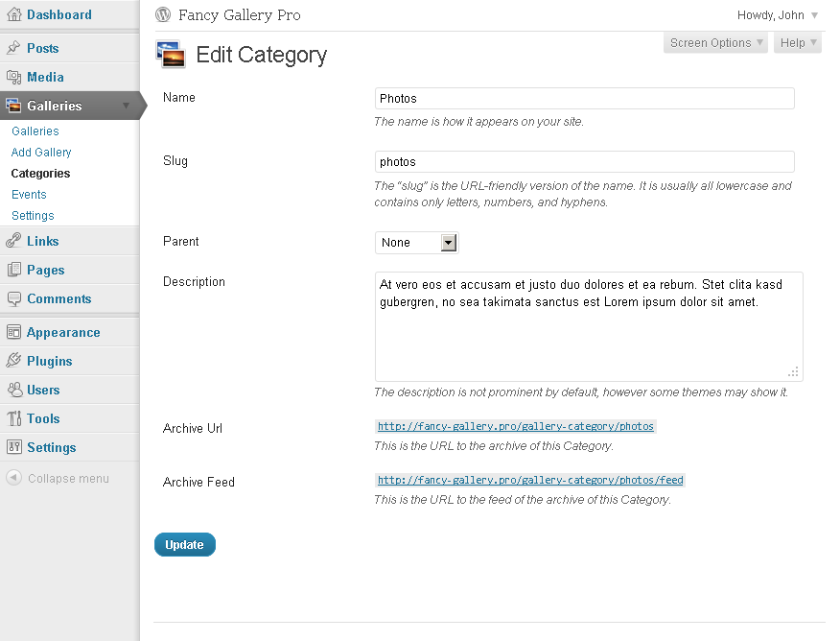Toggle the Galleries menu arrow
Screen dimensions: 840x641
[x=127, y=106]
